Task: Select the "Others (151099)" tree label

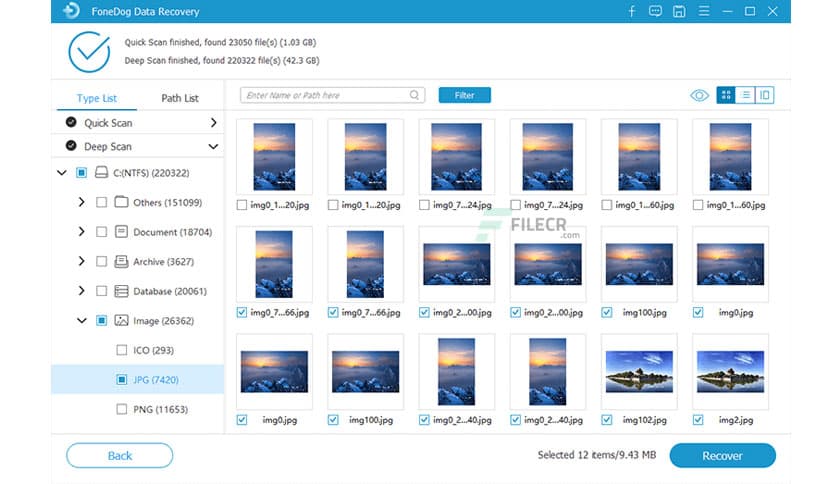Action: (167, 203)
